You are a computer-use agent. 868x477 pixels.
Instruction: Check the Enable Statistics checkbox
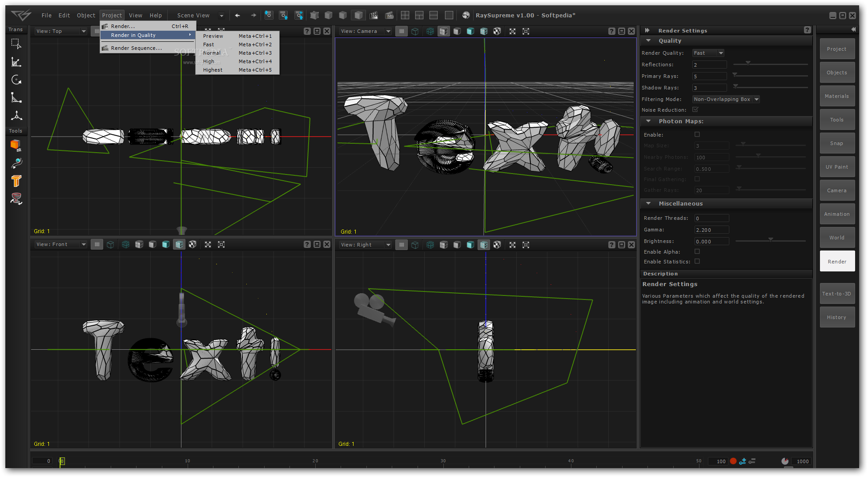(697, 261)
